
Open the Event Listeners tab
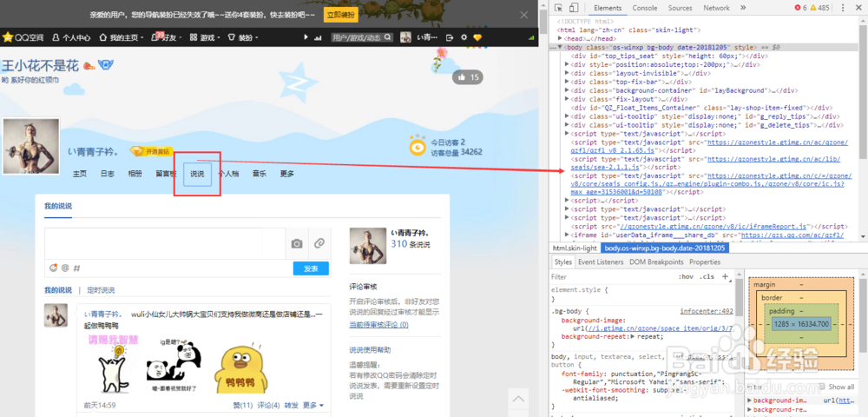click(601, 262)
